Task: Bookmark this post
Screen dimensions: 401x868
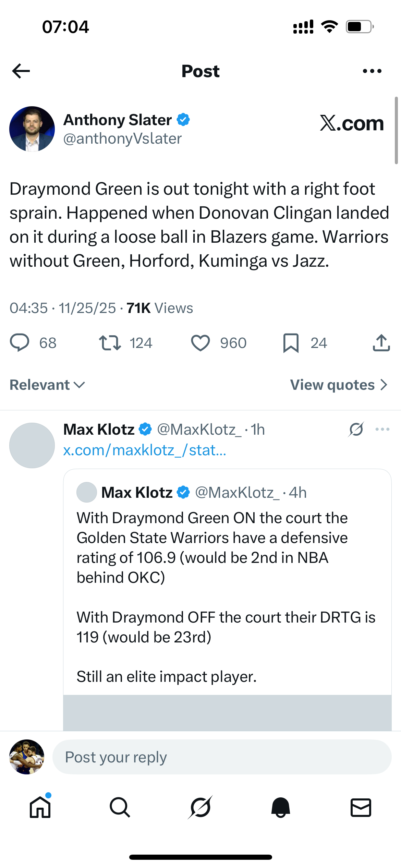Action: (291, 343)
